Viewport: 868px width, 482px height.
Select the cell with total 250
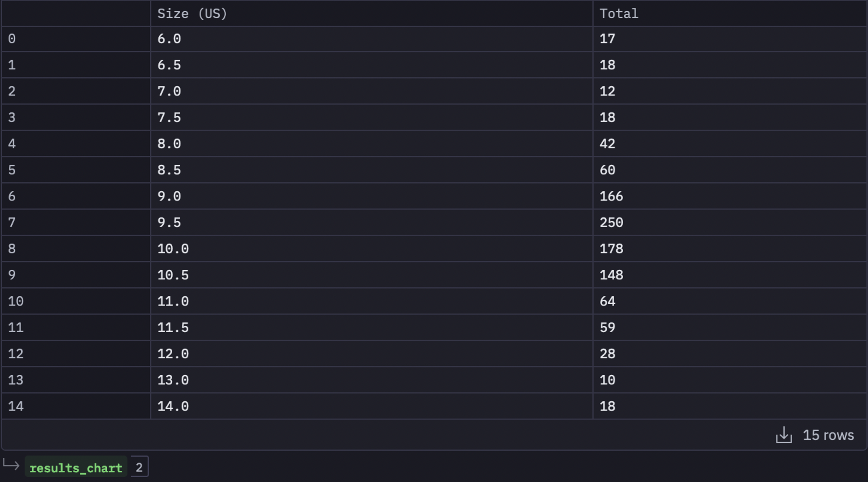pyautogui.click(x=730, y=223)
